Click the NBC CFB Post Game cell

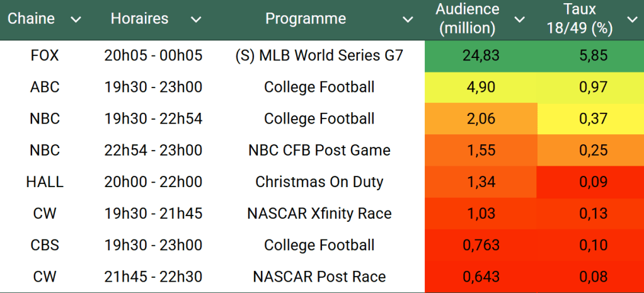click(319, 151)
